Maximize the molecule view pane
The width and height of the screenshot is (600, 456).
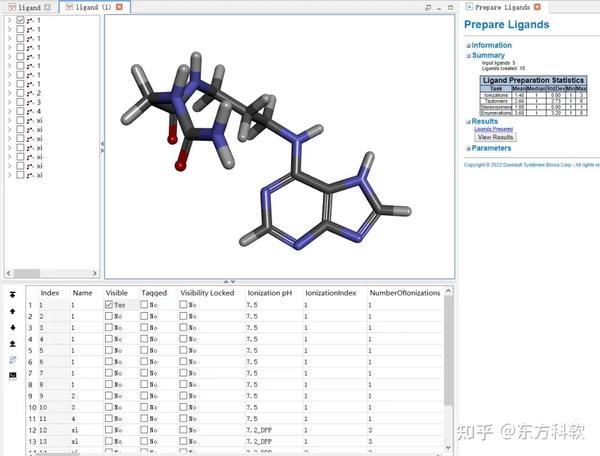point(450,8)
